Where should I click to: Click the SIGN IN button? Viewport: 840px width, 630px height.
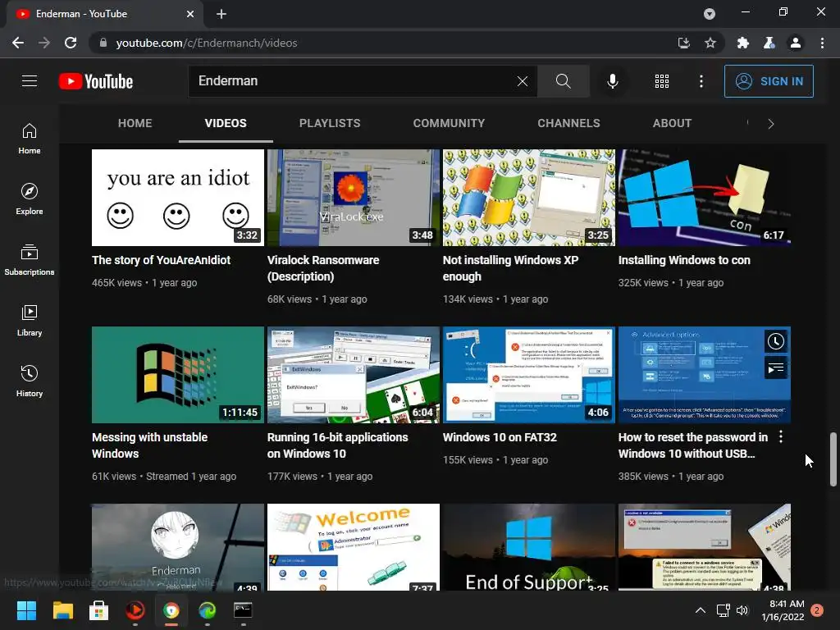(x=769, y=81)
